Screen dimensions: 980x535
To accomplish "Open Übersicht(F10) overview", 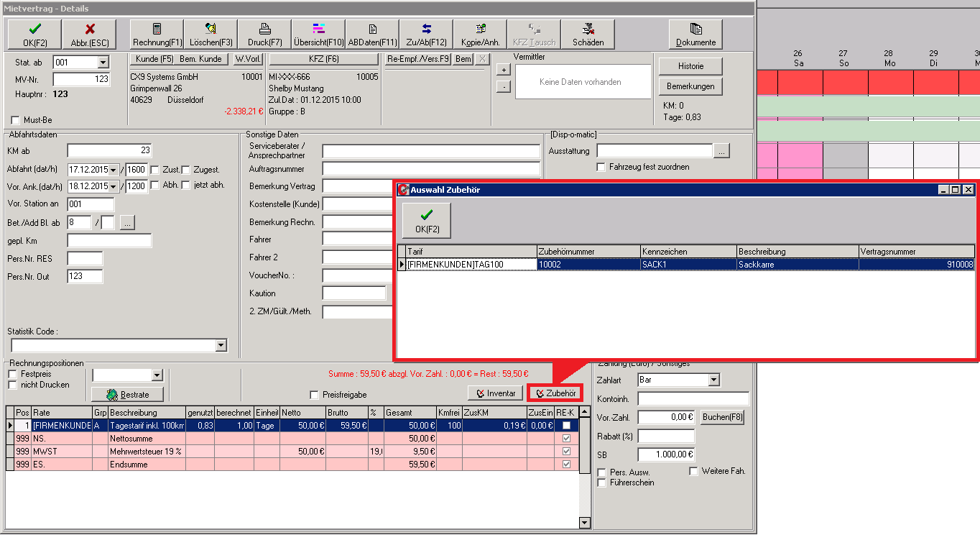I will coord(319,34).
